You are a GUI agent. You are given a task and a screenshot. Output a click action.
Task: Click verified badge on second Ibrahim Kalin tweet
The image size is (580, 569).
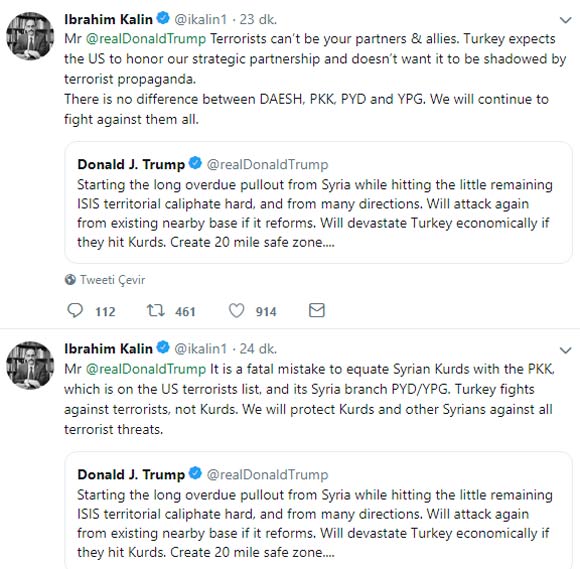tap(163, 348)
